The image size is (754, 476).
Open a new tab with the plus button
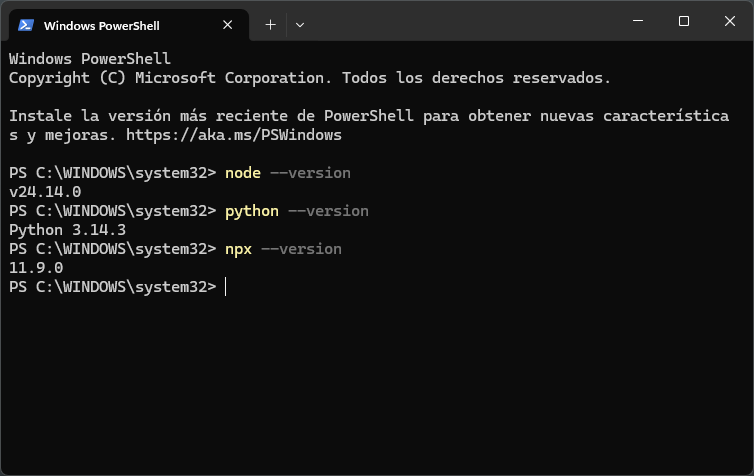pos(270,25)
